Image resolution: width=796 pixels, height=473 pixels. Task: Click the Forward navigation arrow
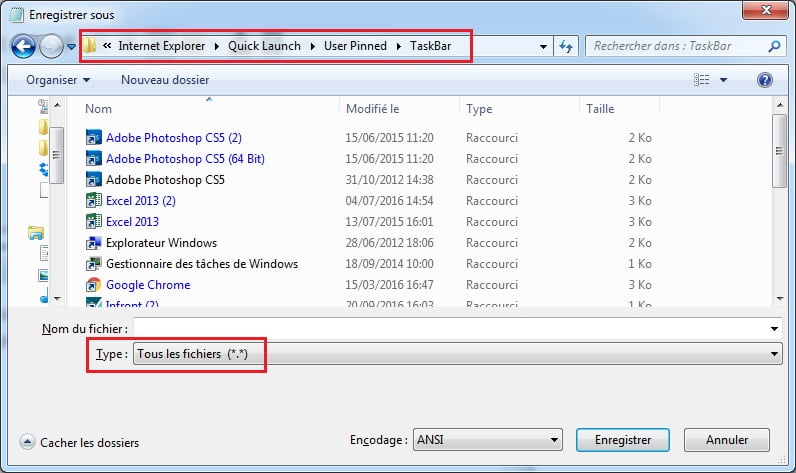pyautogui.click(x=51, y=47)
